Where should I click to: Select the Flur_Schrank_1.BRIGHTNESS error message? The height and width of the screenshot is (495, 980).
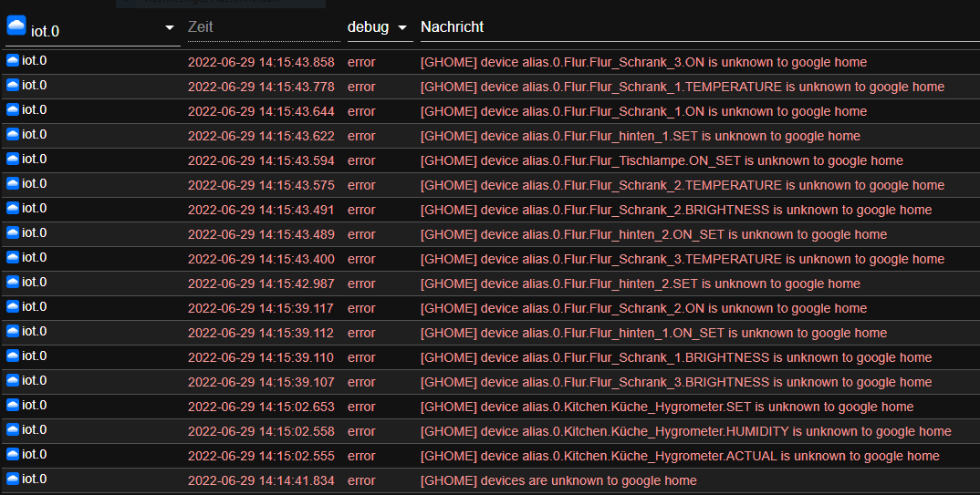tap(676, 357)
